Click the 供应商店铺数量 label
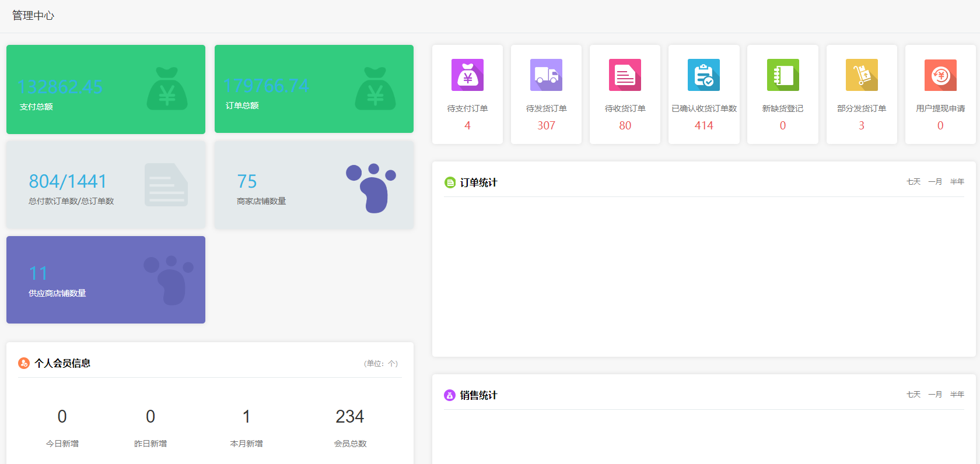The width and height of the screenshot is (980, 464). click(57, 293)
